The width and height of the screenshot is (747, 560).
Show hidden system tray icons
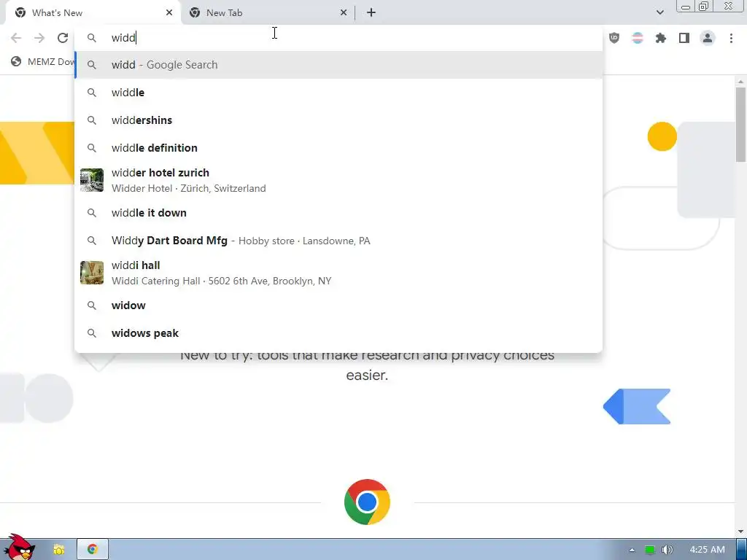point(632,550)
